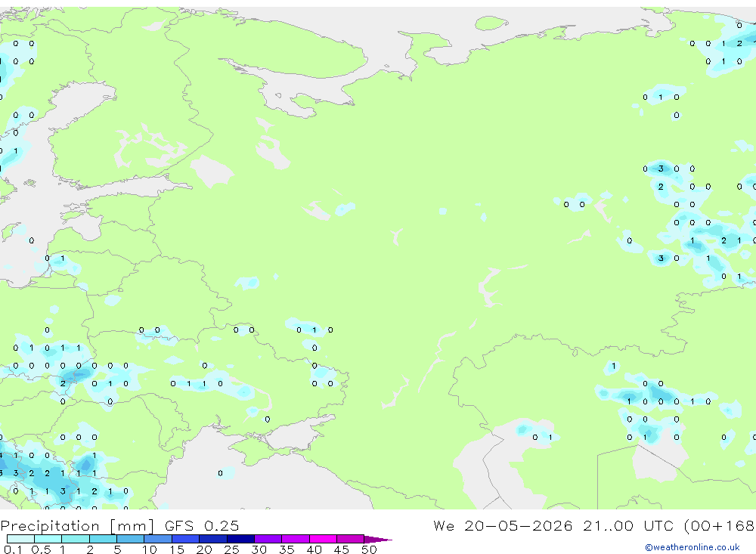Click the '50' legend scale label
This screenshot has height=554, width=756.
(x=369, y=549)
